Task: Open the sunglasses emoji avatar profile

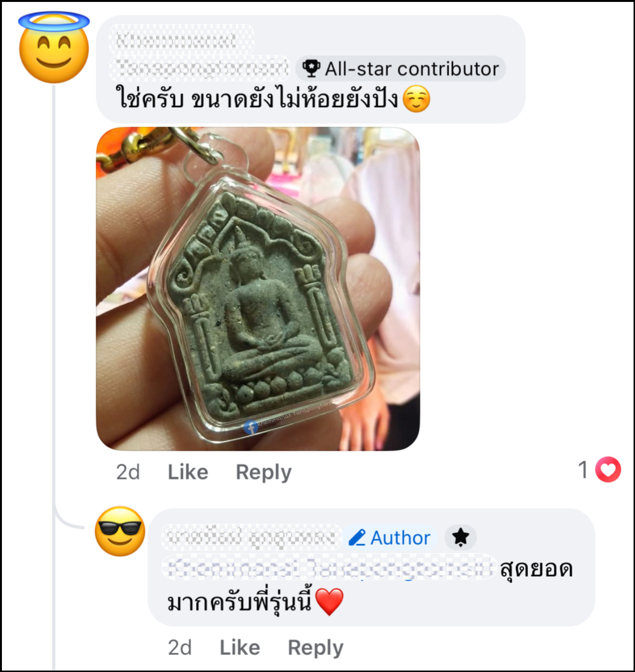Action: 120,531
